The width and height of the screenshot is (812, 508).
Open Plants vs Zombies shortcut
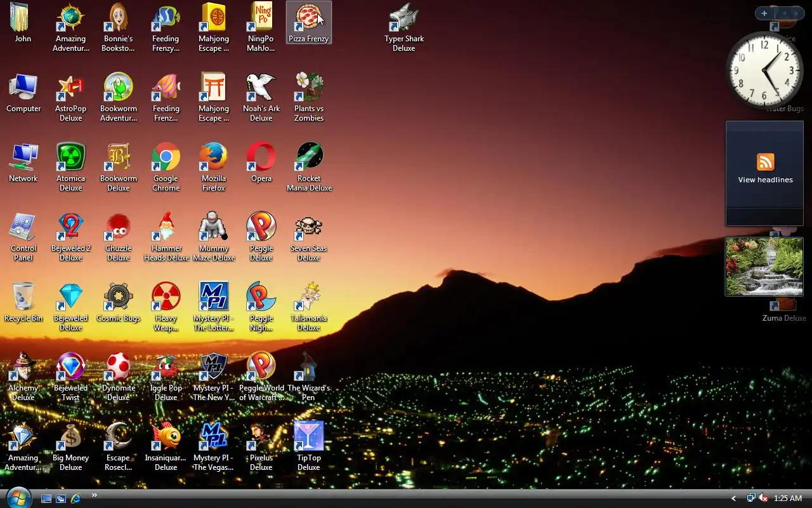coord(309,97)
